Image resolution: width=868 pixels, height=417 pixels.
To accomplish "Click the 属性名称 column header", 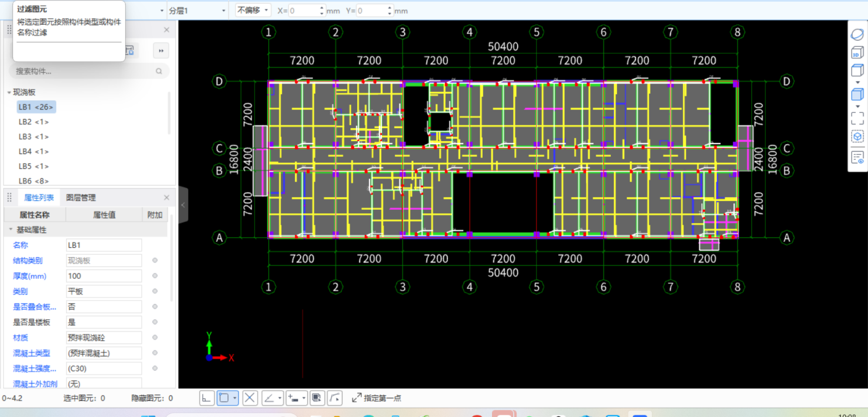I will point(35,215).
